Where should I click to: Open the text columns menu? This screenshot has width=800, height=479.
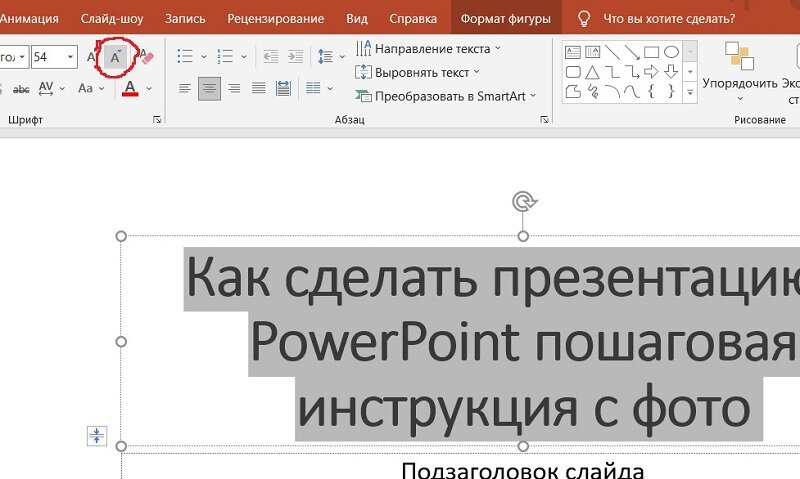pos(319,88)
